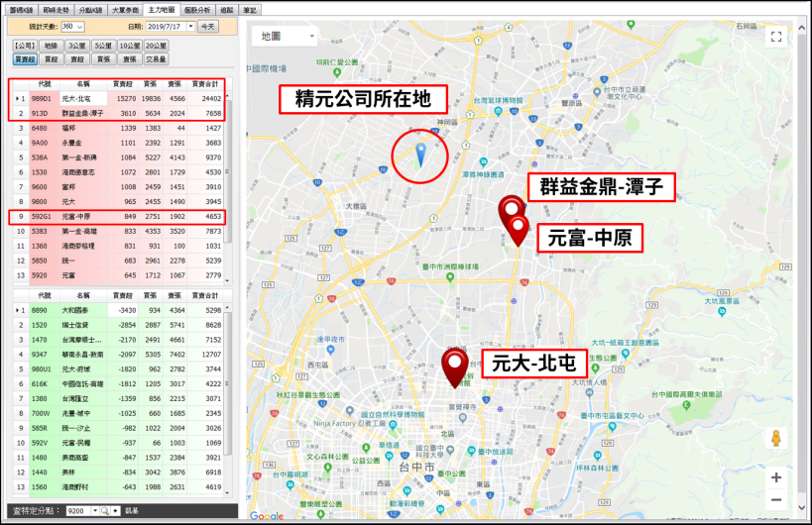Image resolution: width=812 pixels, height=525 pixels.
Task: Select the row 元大-北屯 in top table
Action: (x=119, y=98)
